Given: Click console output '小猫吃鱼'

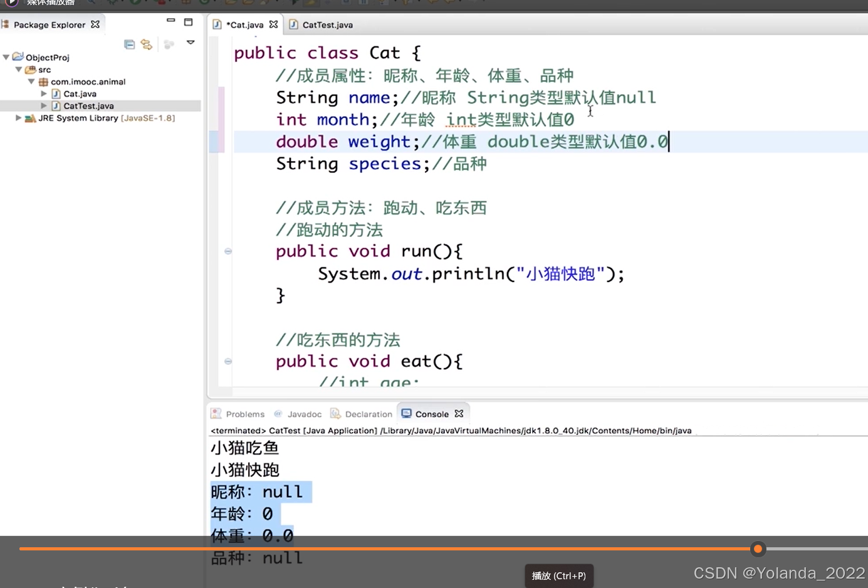Looking at the screenshot, I should pos(245,448).
